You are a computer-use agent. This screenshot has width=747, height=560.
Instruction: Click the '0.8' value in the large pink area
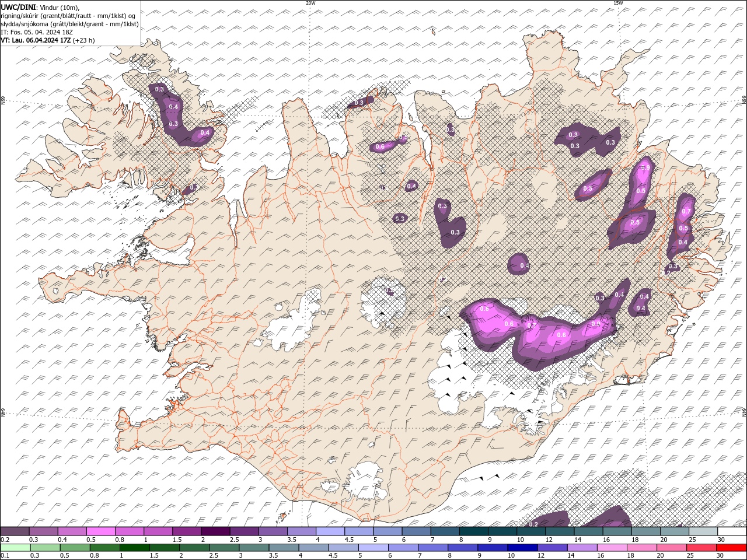click(484, 309)
